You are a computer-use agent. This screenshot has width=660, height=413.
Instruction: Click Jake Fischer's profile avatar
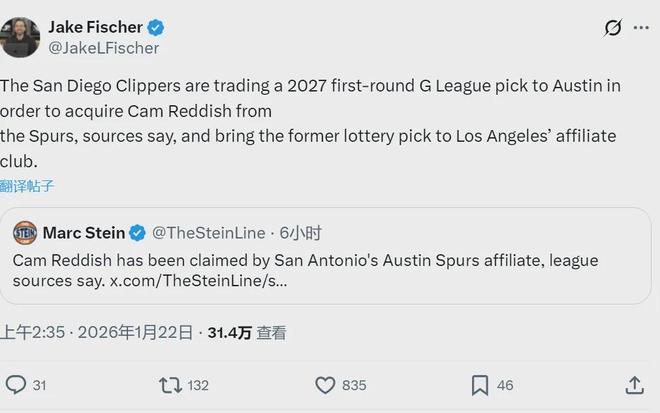pos(21,37)
